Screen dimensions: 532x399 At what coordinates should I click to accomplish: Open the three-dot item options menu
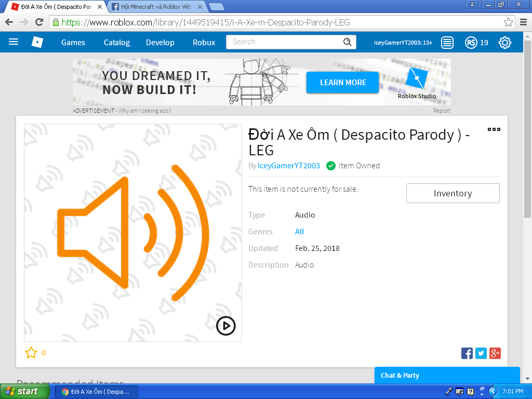pos(494,129)
